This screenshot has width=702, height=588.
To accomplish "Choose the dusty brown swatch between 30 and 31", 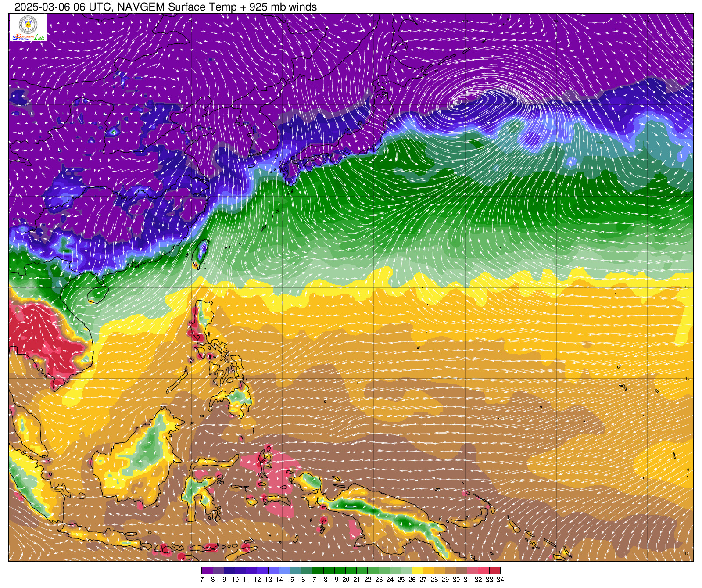I will [x=462, y=571].
